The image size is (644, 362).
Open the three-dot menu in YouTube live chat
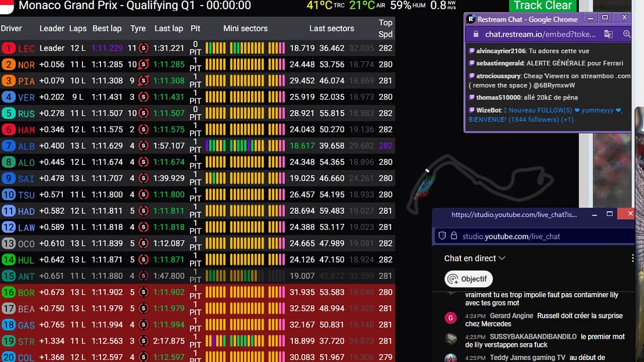pos(632,258)
